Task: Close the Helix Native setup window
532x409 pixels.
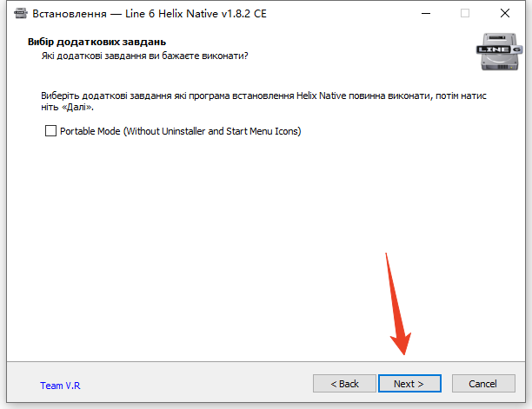Action: click(x=505, y=14)
